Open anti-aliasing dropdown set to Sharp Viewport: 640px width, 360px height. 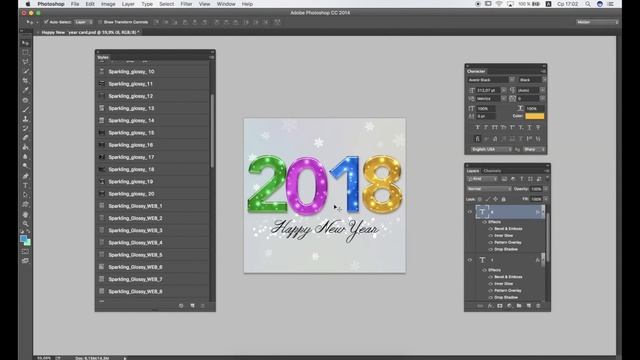point(535,149)
